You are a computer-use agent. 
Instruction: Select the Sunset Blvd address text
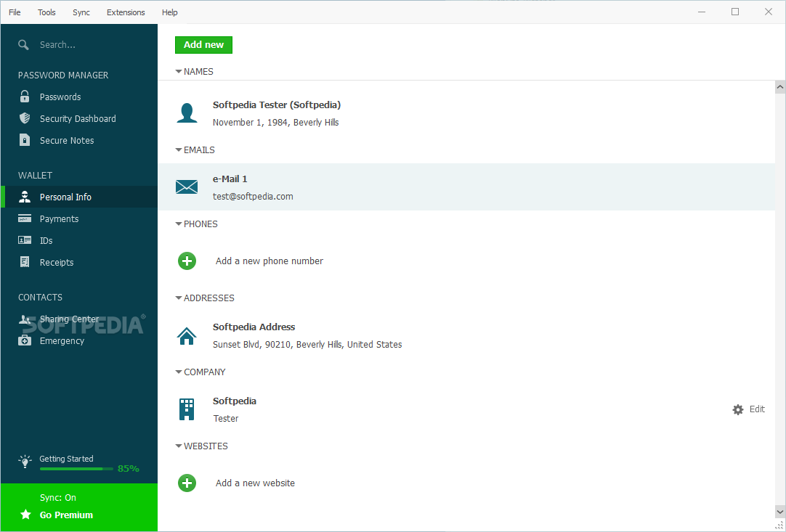[307, 344]
